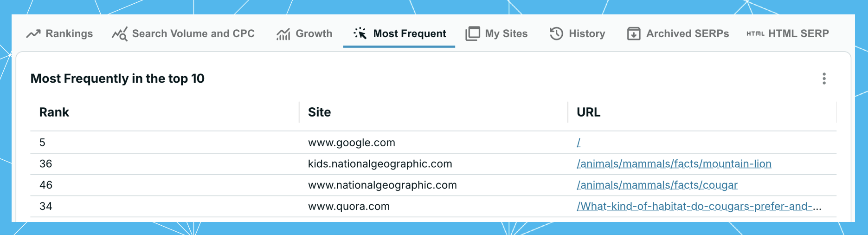This screenshot has height=235, width=868.
Task: Open the mountain-lion facts URL link
Action: [674, 164]
